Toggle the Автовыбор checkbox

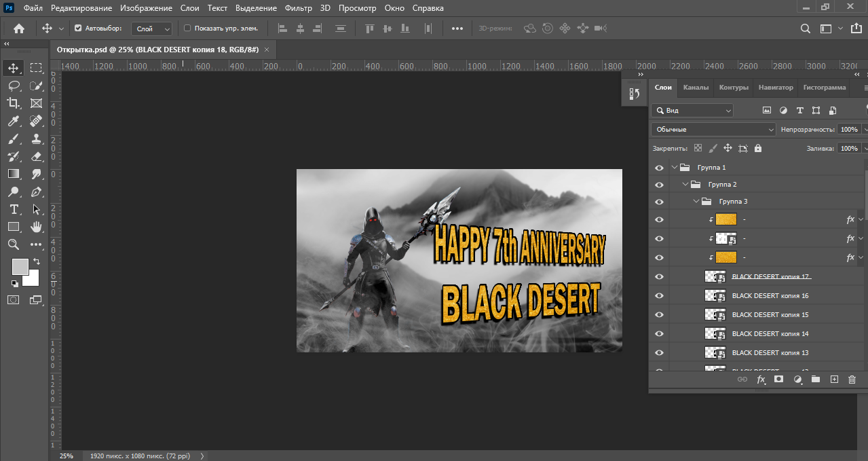[78, 29]
